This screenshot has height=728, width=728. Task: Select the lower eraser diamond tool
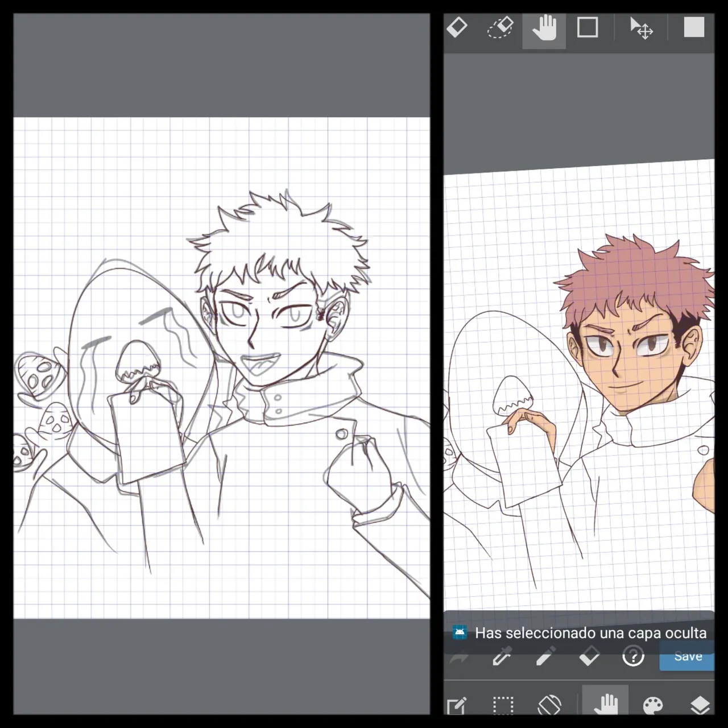[x=589, y=657]
